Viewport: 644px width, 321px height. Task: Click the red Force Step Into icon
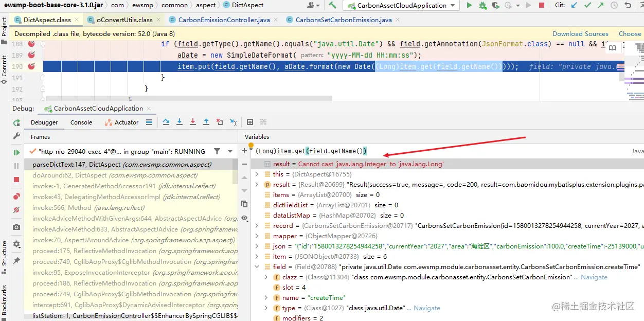[193, 122]
